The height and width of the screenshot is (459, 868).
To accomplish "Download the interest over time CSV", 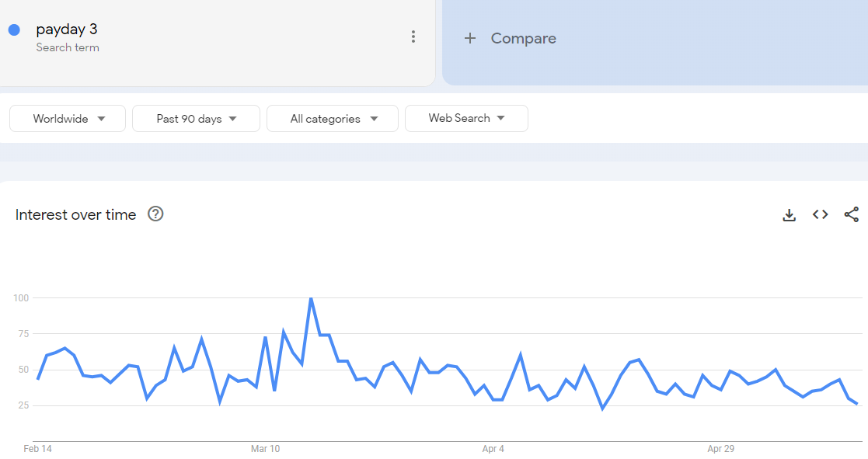I will [x=789, y=214].
